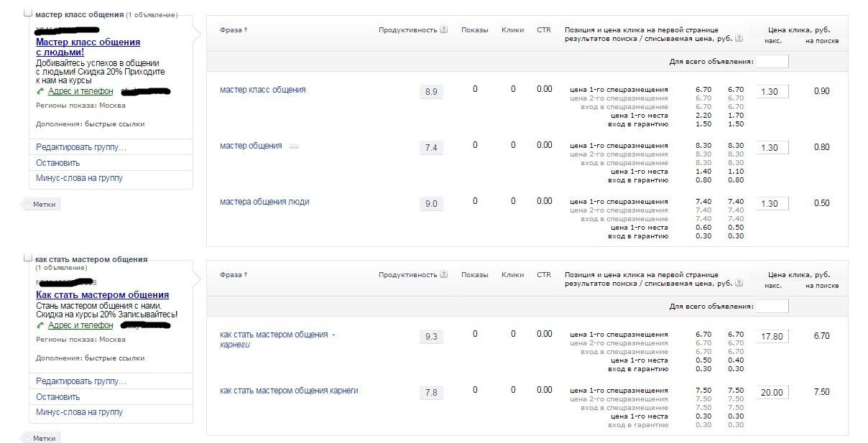Click the green phone icon in the first ad
This screenshot has width=868, height=443.
[x=41, y=92]
